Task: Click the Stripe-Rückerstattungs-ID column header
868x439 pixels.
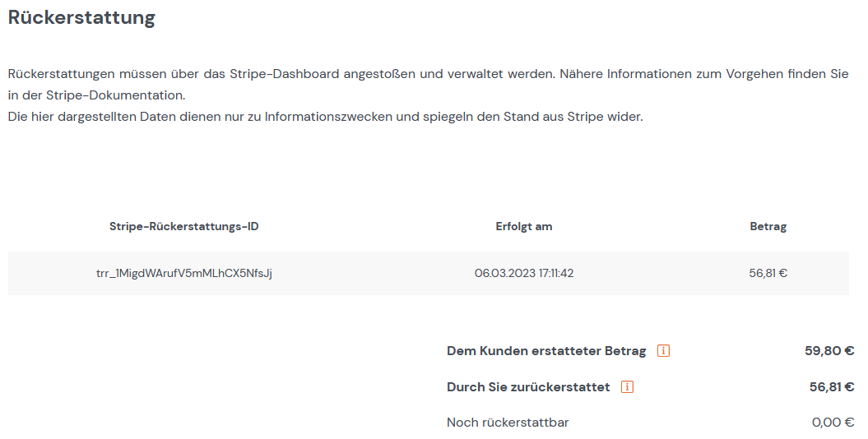Action: [x=183, y=226]
